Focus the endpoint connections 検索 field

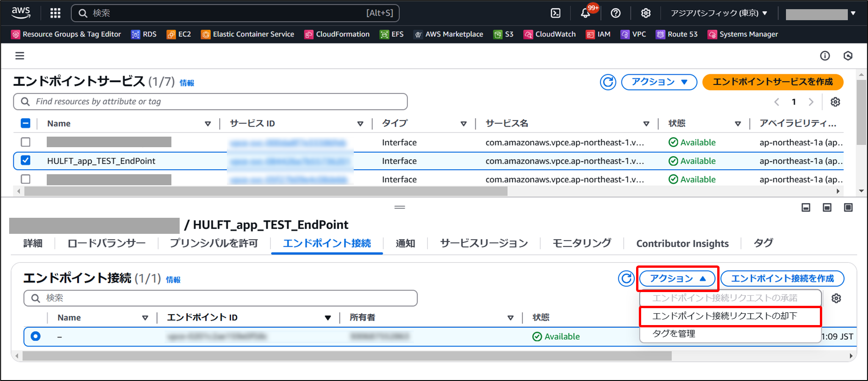(220, 298)
